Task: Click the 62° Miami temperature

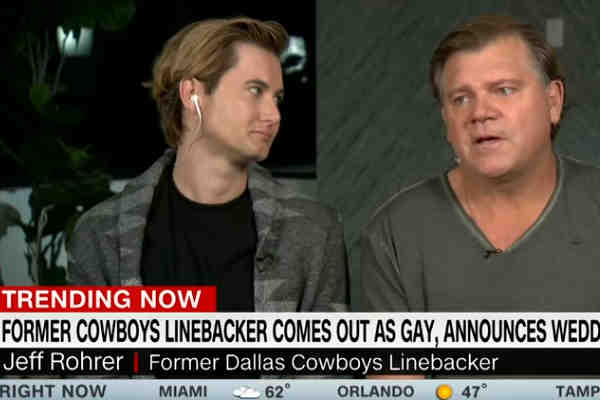Action: pos(277,392)
